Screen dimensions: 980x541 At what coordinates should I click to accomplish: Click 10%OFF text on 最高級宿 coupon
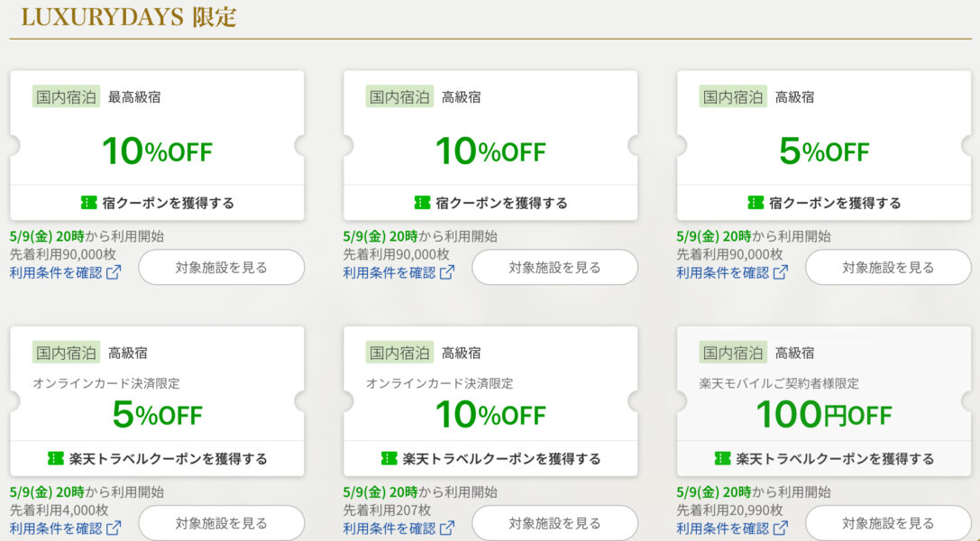click(x=157, y=151)
